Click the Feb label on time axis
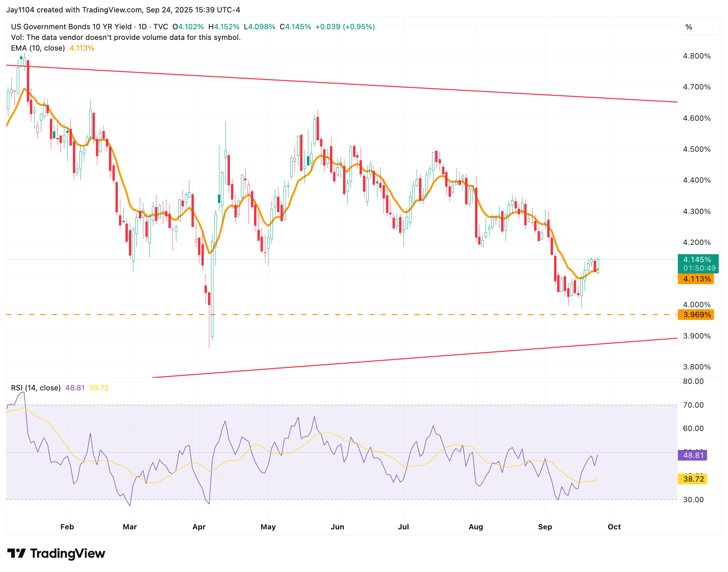The height and width of the screenshot is (572, 728). (x=67, y=527)
